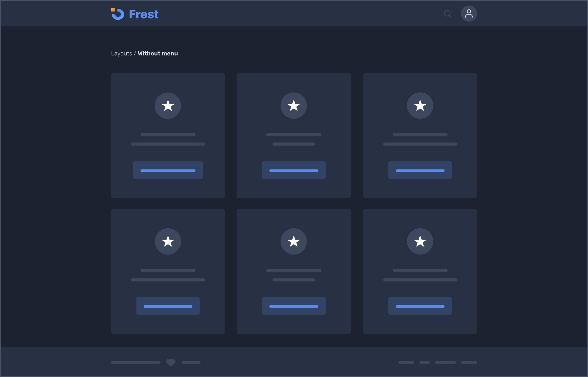Click the Frest brand name text
The image size is (588, 377).
point(144,14)
